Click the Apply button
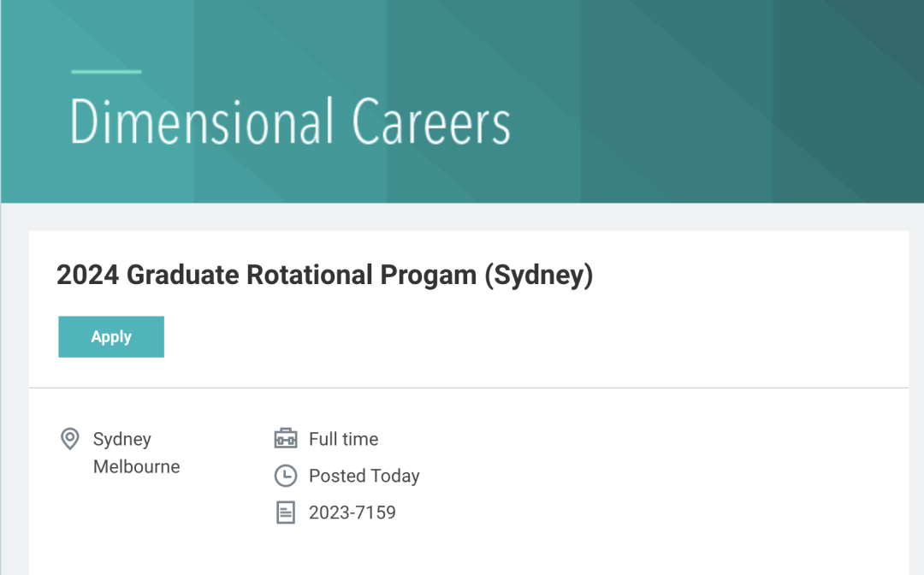This screenshot has width=924, height=575. pyautogui.click(x=111, y=336)
